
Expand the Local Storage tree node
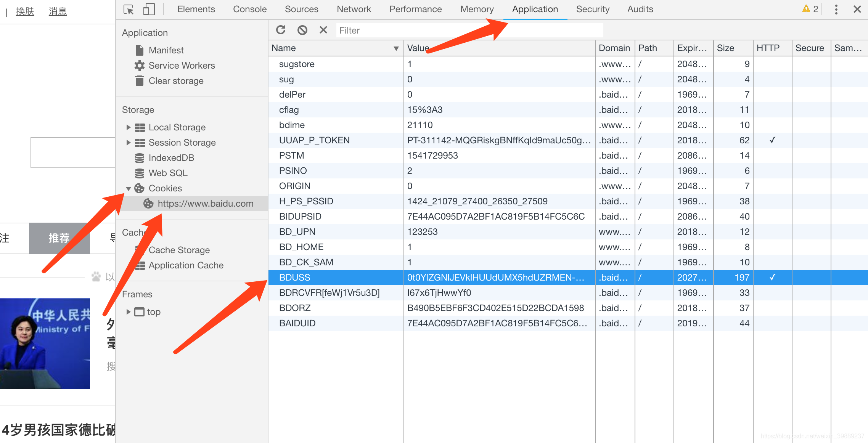point(129,127)
